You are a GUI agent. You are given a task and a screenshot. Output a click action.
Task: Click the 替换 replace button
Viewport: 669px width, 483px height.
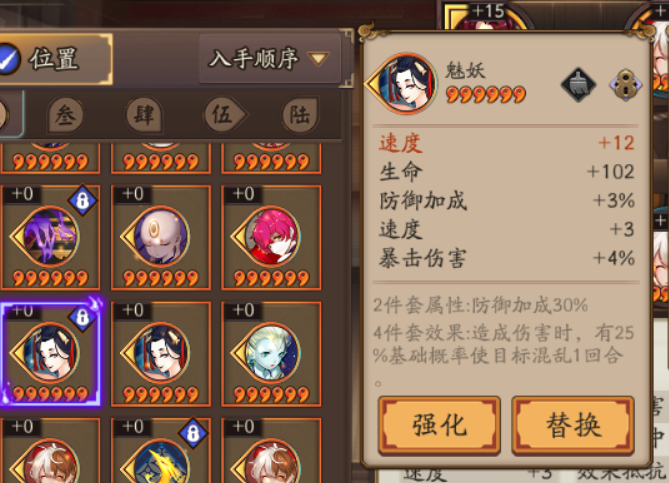pos(573,425)
